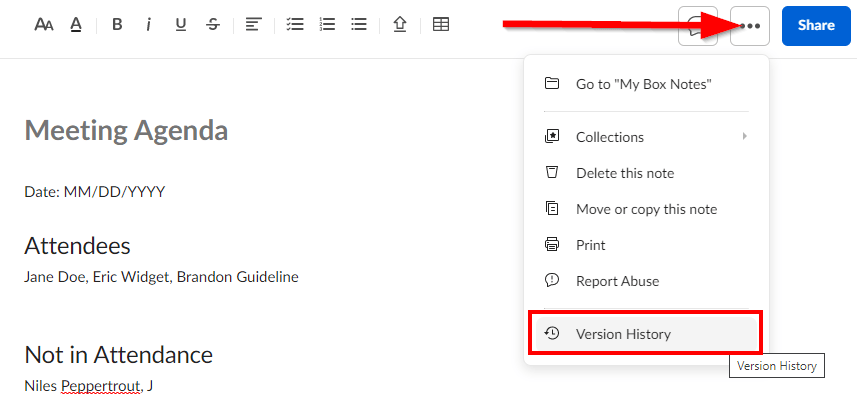The height and width of the screenshot is (405, 857).
Task: Open the text color tool
Action: [76, 25]
